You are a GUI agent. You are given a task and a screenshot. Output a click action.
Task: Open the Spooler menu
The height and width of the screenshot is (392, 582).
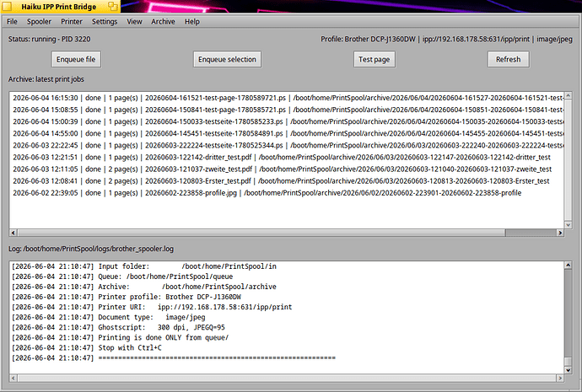[x=39, y=22]
